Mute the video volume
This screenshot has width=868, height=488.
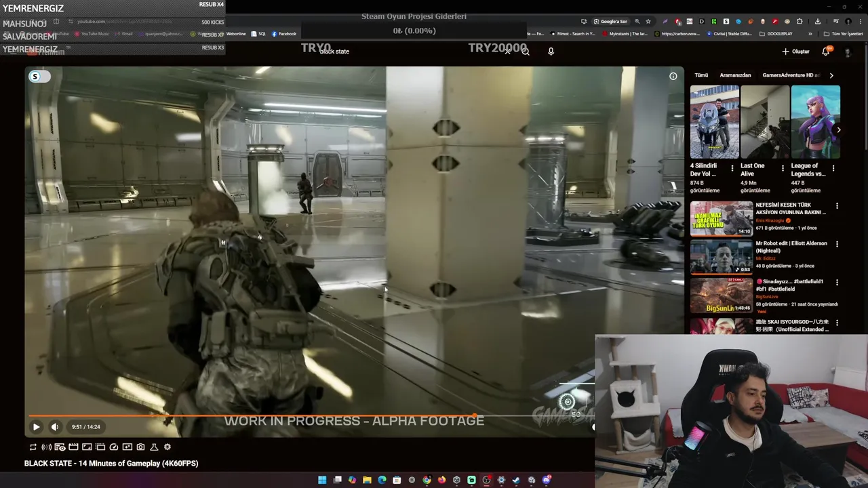point(55,427)
